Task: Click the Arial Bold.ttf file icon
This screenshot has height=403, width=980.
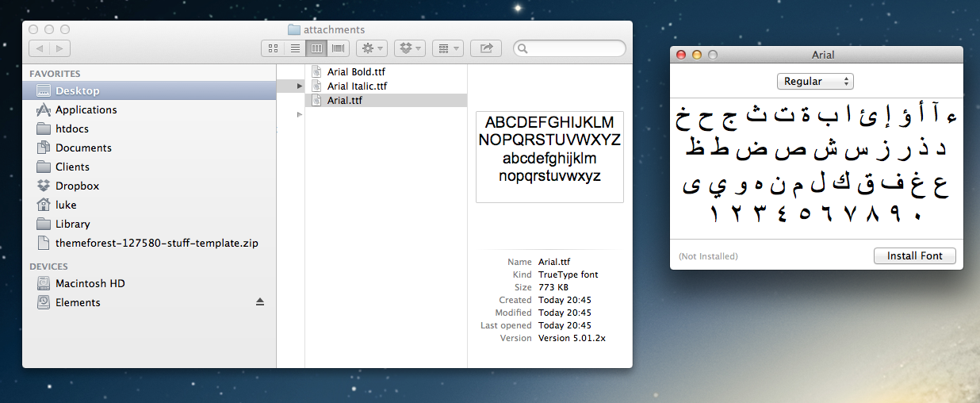Action: coord(316,71)
